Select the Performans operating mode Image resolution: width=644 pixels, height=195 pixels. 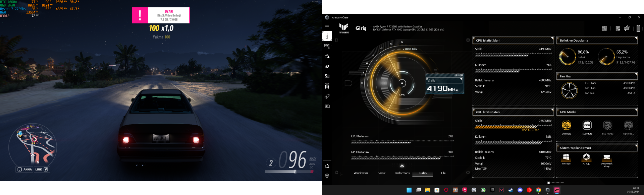(402, 173)
